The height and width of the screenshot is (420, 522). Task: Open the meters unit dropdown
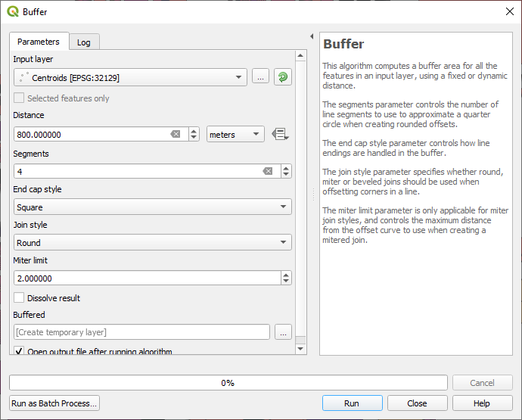[235, 135]
